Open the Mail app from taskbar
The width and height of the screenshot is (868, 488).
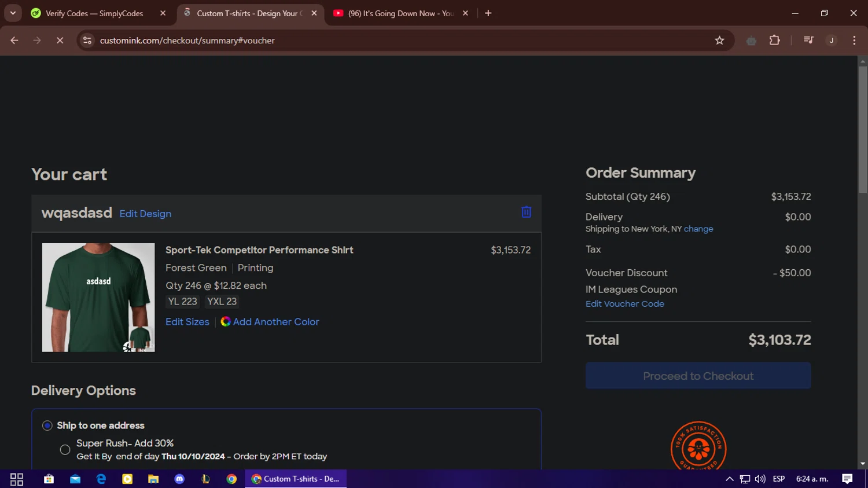(x=75, y=479)
